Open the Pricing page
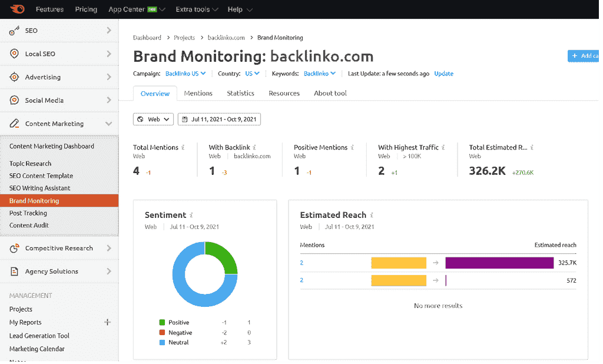This screenshot has width=603, height=364. click(x=86, y=9)
